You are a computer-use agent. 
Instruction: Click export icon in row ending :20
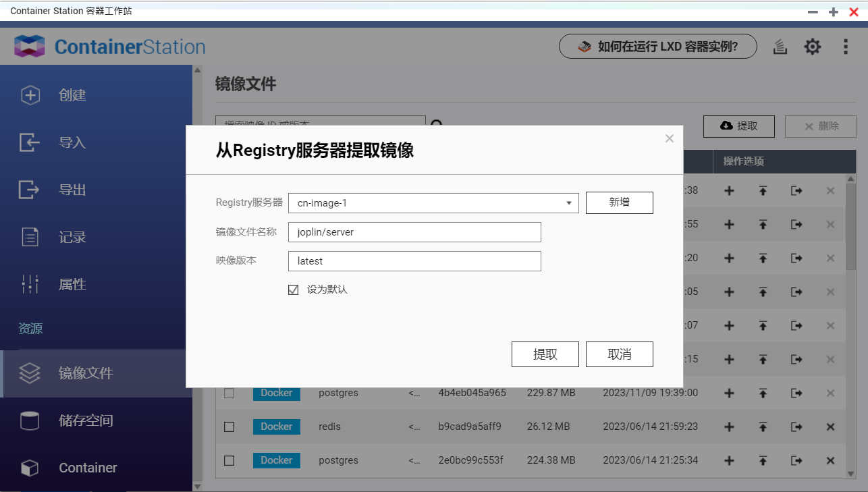tap(796, 258)
